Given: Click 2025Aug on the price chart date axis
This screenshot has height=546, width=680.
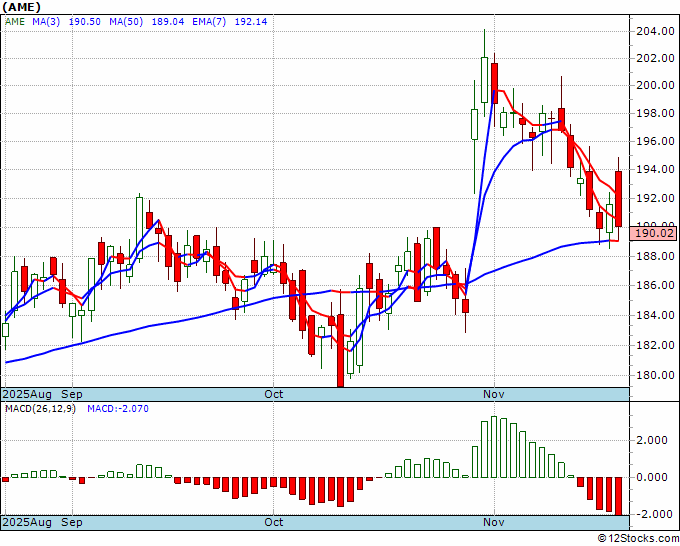Looking at the screenshot, I should (27, 394).
